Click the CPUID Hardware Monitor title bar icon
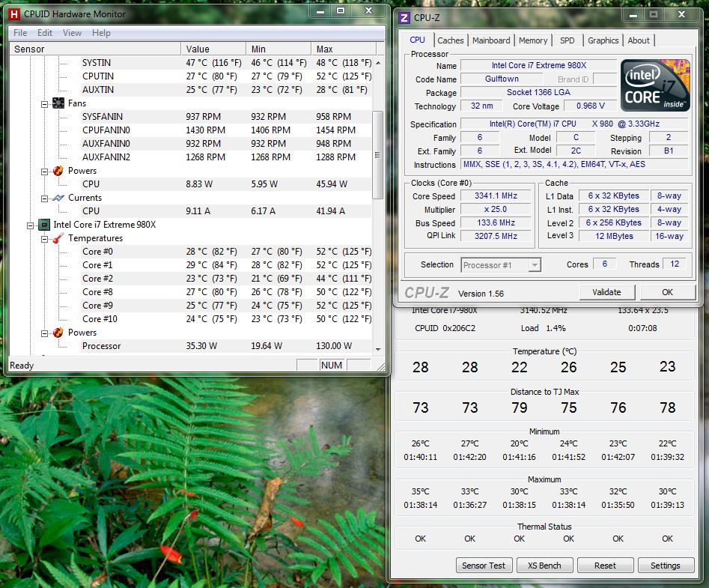 14,14
